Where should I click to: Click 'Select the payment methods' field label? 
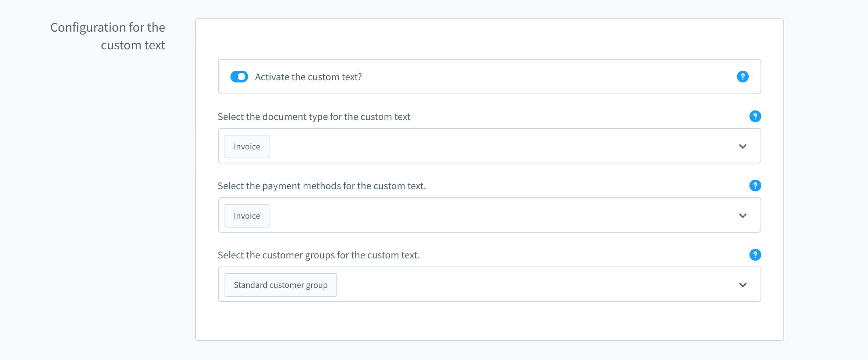[321, 186]
